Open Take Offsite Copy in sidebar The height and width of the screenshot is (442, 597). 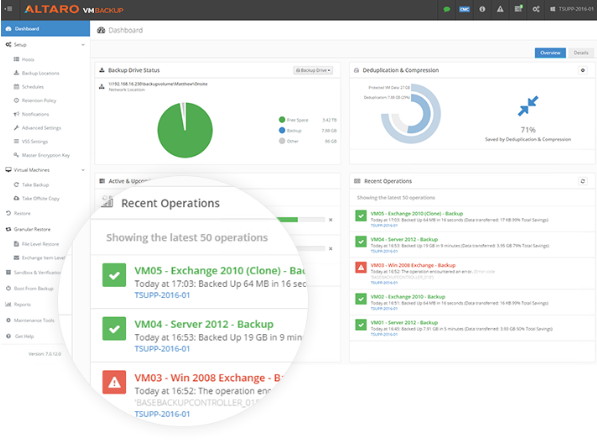(x=40, y=198)
